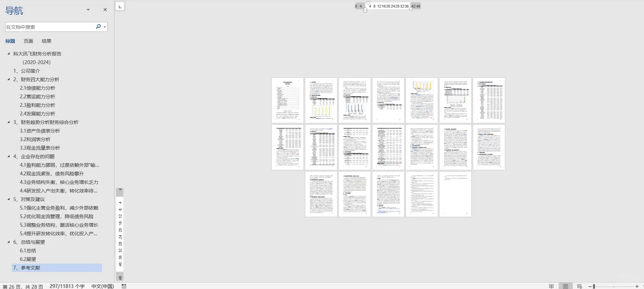Go to heading 6.2展望
The image size is (644, 289).
point(28,259)
